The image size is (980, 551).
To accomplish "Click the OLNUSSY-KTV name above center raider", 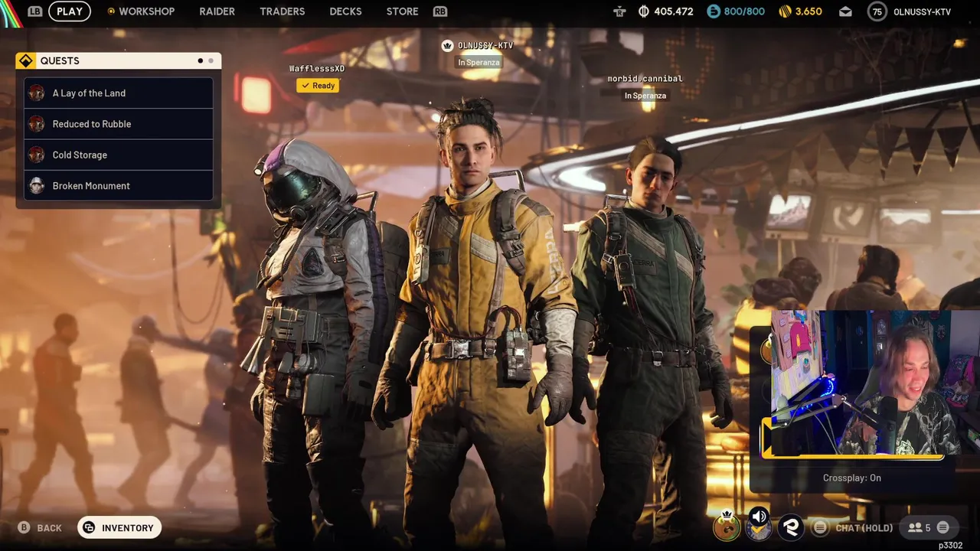I will click(x=485, y=46).
